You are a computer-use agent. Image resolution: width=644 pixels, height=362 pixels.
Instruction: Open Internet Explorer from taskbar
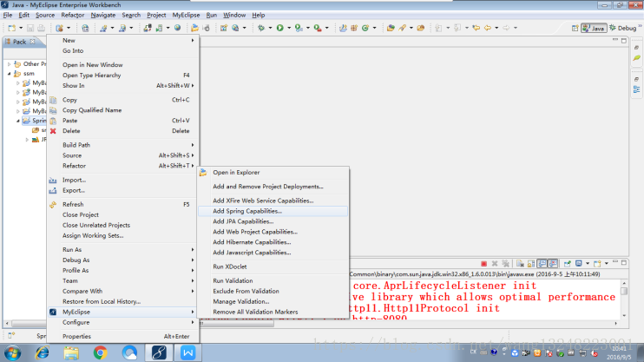pos(42,352)
